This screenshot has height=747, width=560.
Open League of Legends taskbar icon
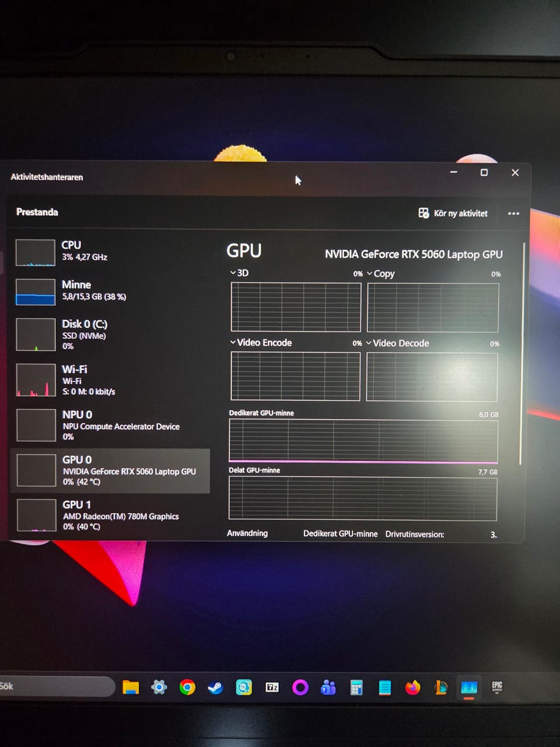click(441, 687)
